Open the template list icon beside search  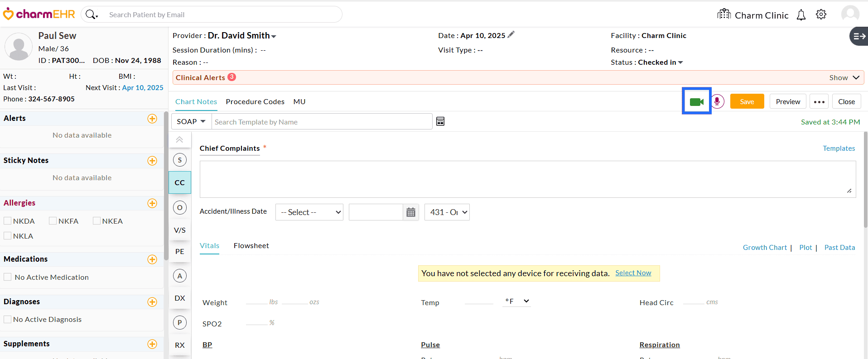pyautogui.click(x=440, y=121)
